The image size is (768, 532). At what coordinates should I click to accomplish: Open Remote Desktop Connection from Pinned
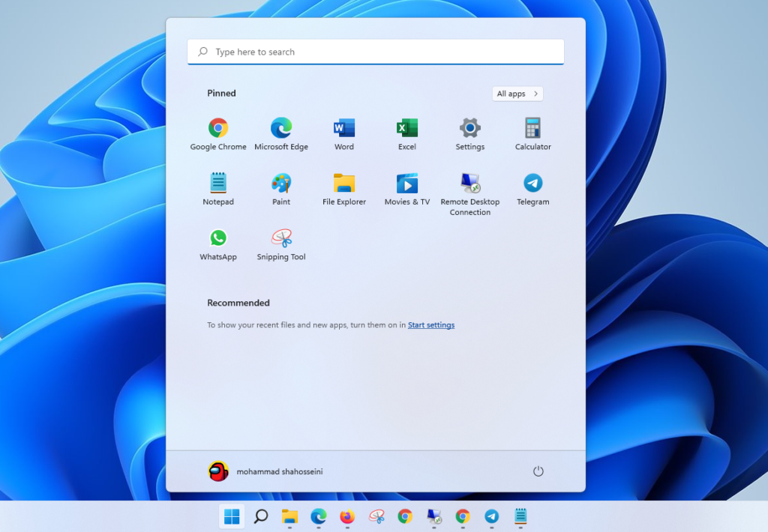[x=469, y=194]
